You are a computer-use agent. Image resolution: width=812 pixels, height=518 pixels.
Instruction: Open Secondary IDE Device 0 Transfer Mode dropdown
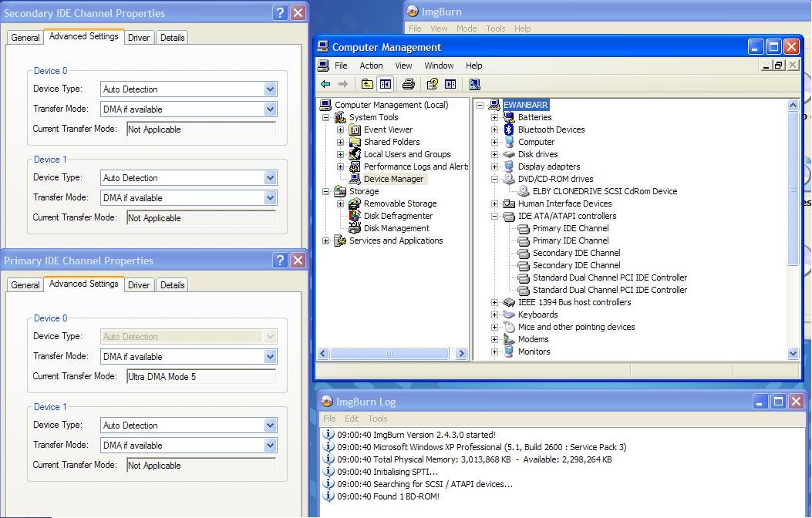click(x=271, y=109)
